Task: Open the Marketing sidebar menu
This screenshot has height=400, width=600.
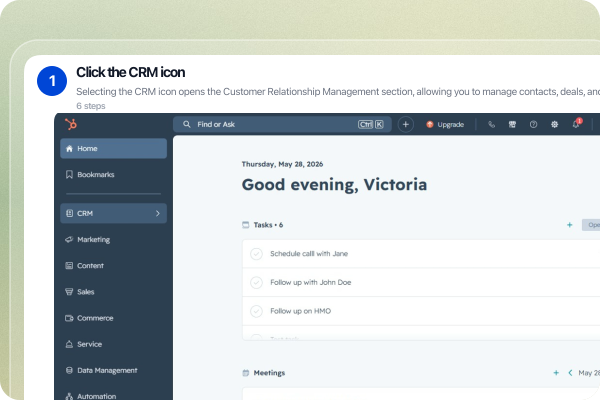Action: pyautogui.click(x=114, y=240)
